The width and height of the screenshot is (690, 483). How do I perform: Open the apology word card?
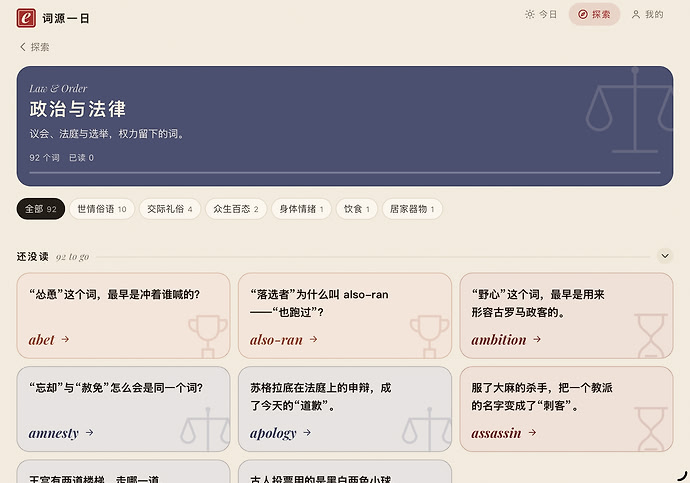point(345,409)
